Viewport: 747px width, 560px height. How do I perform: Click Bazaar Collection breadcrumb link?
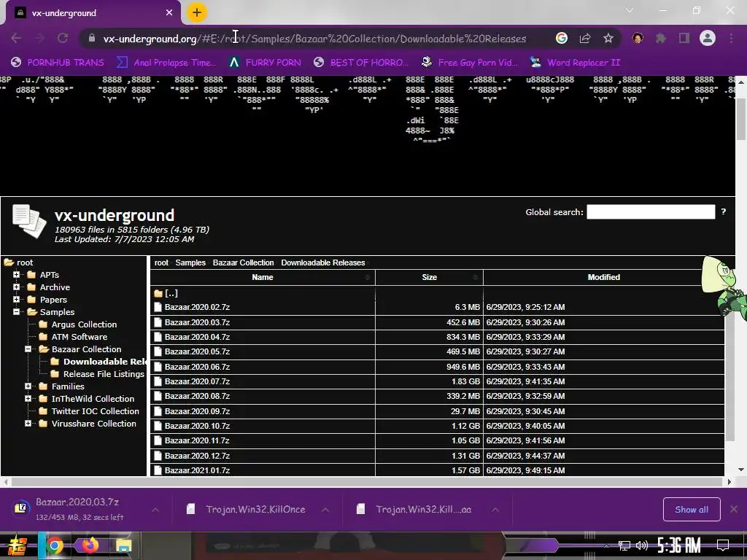[x=243, y=262]
